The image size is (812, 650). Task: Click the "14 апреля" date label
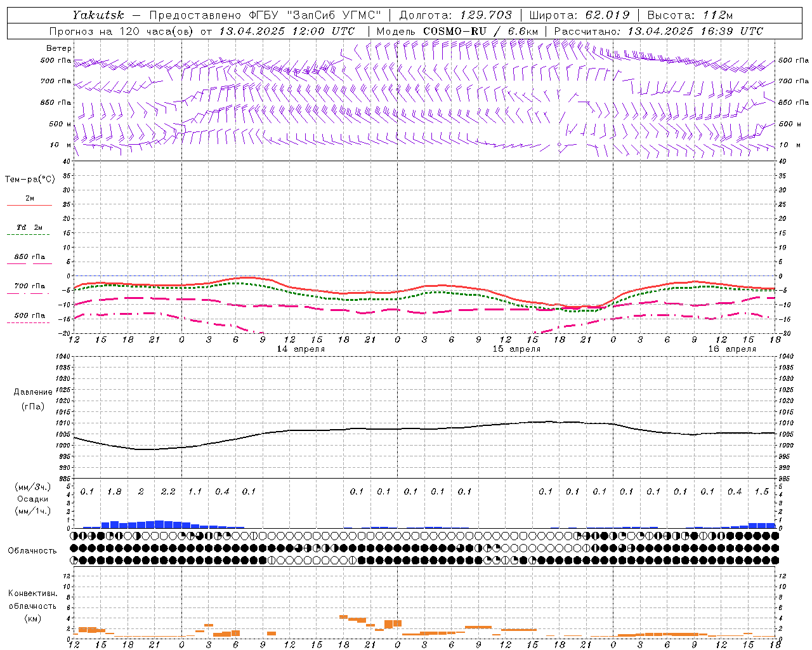click(301, 349)
